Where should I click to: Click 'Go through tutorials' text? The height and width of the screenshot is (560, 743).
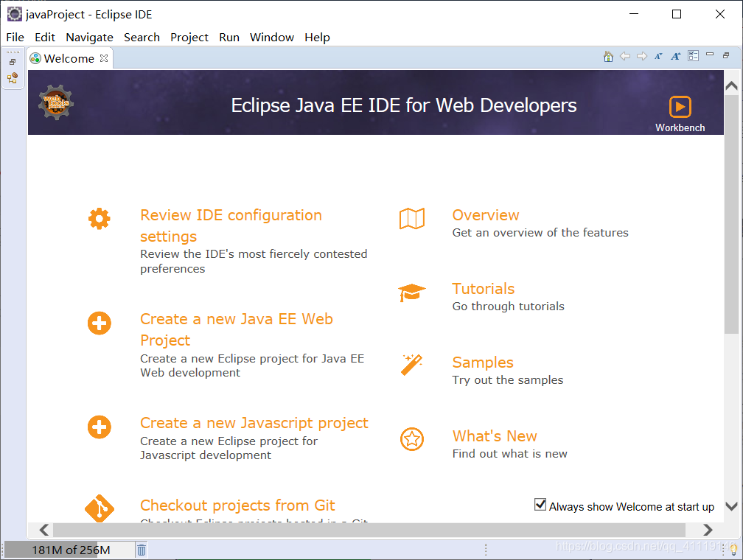508,307
